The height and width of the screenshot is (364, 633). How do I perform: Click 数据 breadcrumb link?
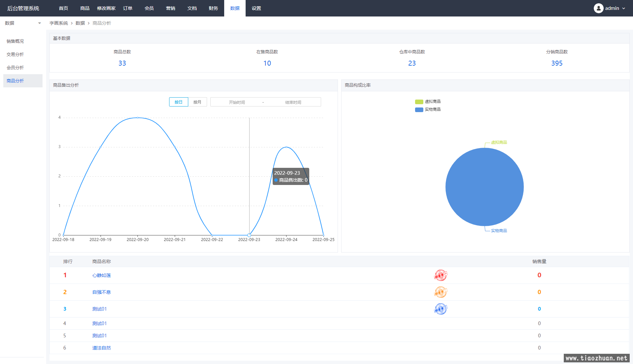tap(80, 23)
